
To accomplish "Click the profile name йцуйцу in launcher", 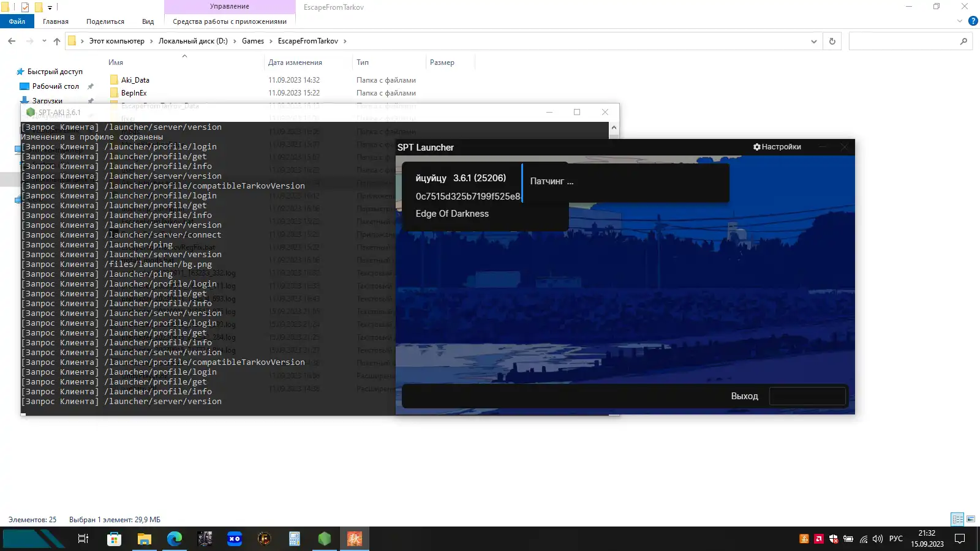I will pos(431,178).
